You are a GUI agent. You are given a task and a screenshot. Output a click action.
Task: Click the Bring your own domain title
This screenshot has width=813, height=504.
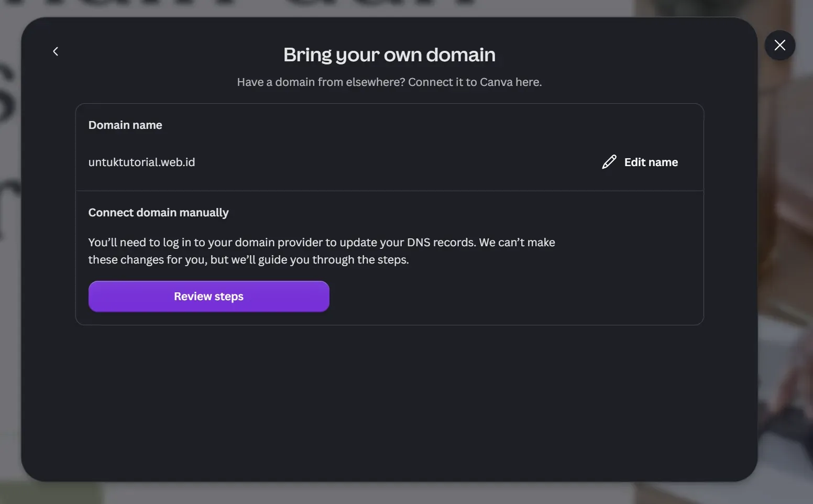(x=389, y=55)
